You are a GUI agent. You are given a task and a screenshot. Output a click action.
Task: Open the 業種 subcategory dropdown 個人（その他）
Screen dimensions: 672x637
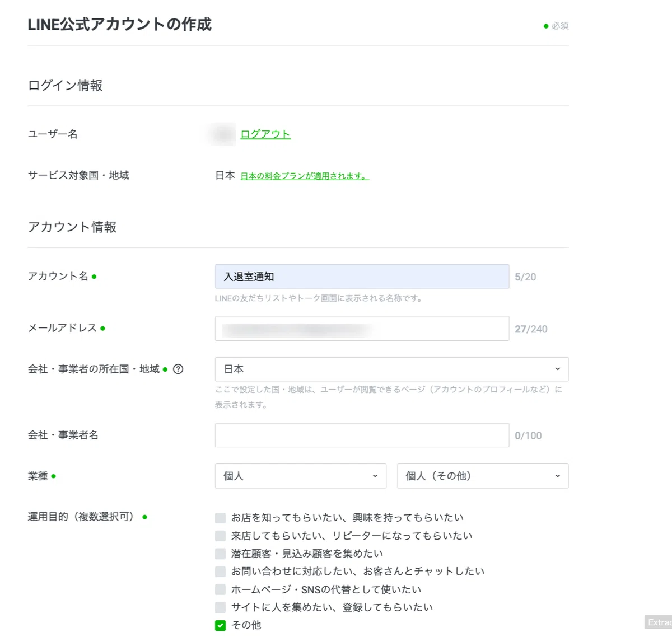pos(483,476)
